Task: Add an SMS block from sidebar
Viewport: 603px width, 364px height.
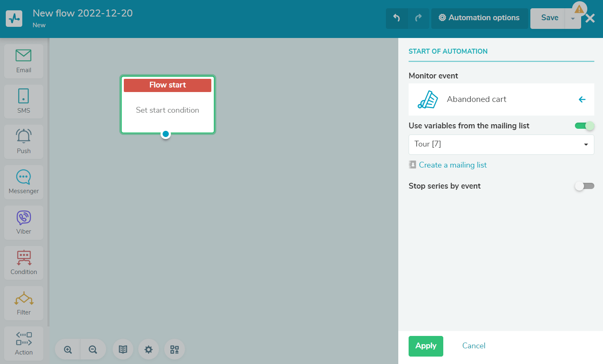Action: [x=24, y=101]
